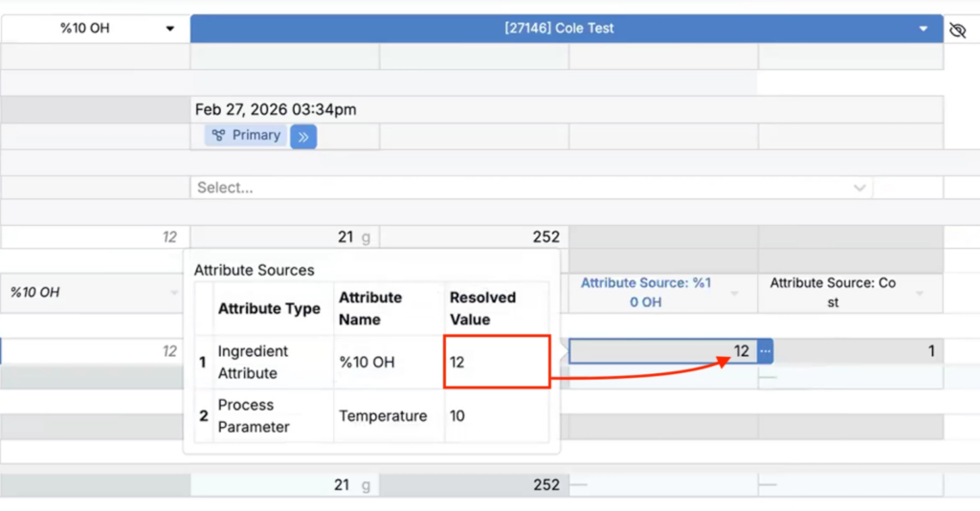The width and height of the screenshot is (980, 511).
Task: Click the branch icon in Primary badge
Action: click(218, 136)
